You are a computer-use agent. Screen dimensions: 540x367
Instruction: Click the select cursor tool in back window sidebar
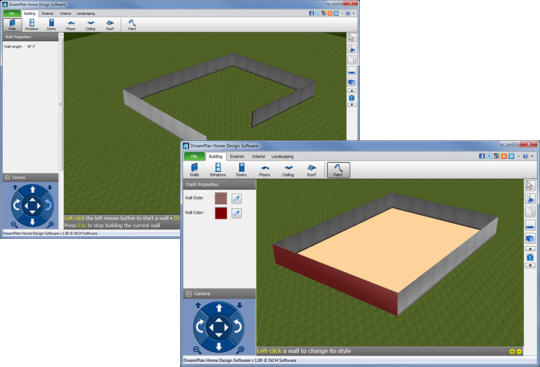tap(351, 38)
